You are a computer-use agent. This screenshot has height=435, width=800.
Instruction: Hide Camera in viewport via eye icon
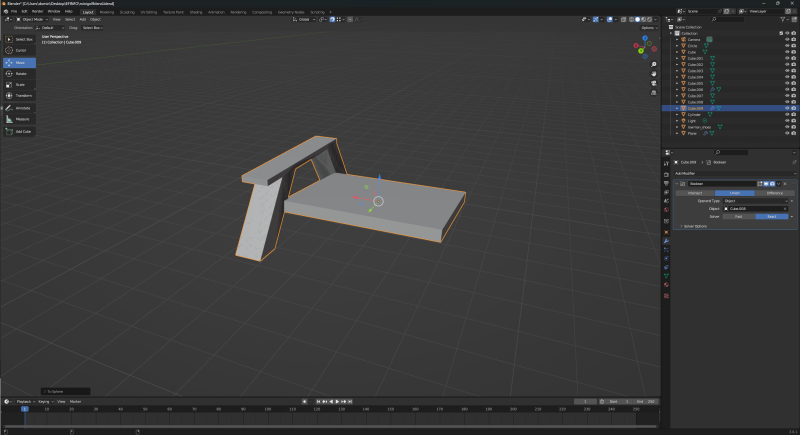point(787,39)
